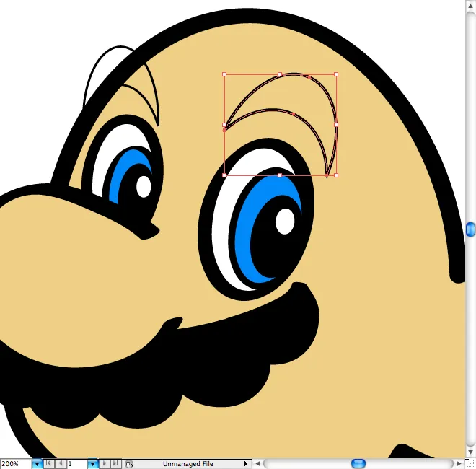Click the bottom-right bounding box handle
The width and height of the screenshot is (476, 469).
(x=336, y=175)
